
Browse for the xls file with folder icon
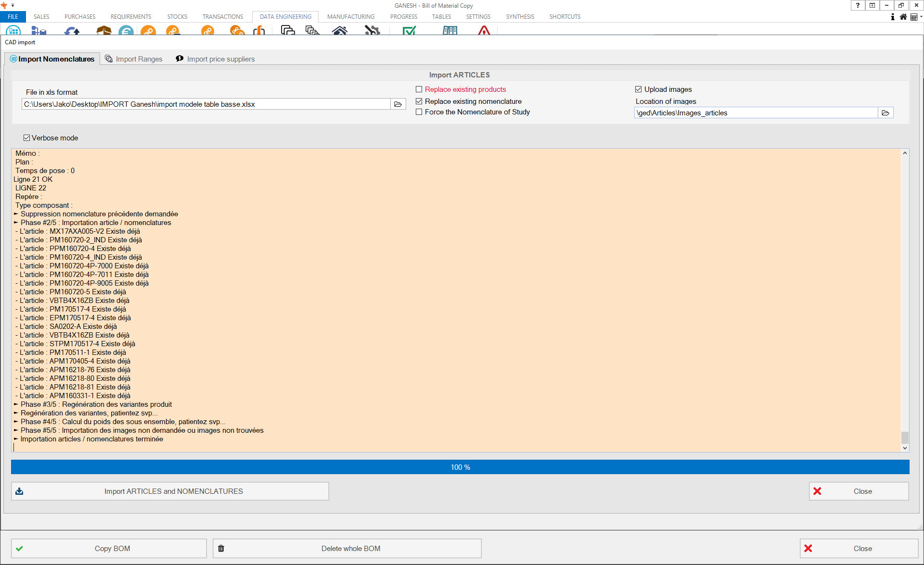click(398, 104)
